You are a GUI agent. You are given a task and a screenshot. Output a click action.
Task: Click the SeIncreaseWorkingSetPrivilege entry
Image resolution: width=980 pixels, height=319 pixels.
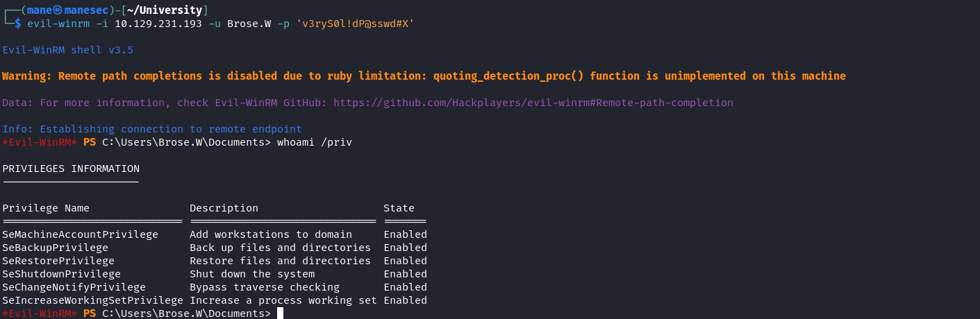click(x=92, y=300)
